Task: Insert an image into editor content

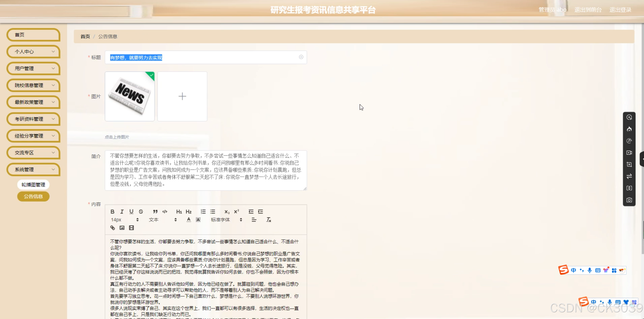Action: pos(122,228)
